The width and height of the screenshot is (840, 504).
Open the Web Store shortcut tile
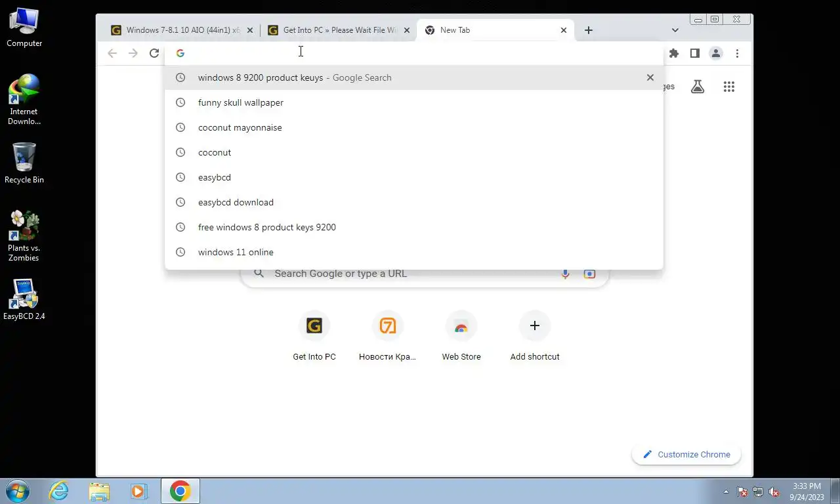coord(461,336)
